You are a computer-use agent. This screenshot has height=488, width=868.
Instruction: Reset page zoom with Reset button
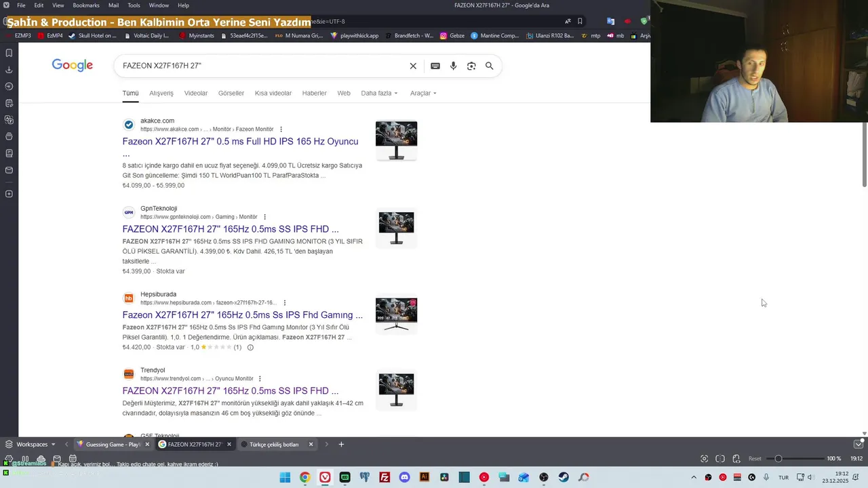(x=755, y=459)
